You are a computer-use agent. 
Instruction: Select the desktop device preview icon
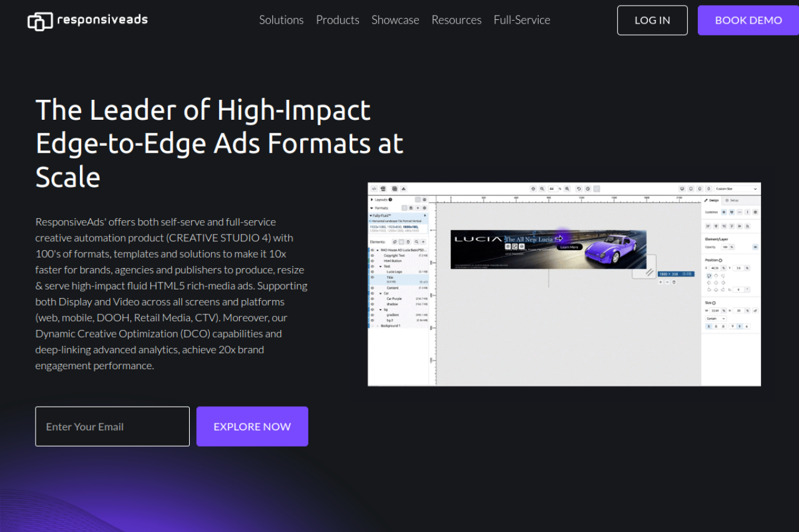pos(682,188)
